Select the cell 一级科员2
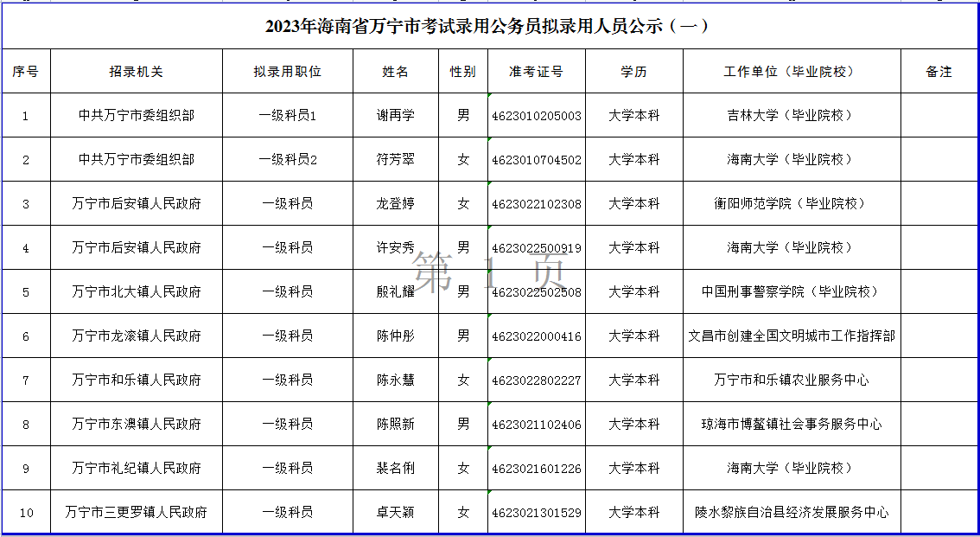 click(x=288, y=159)
